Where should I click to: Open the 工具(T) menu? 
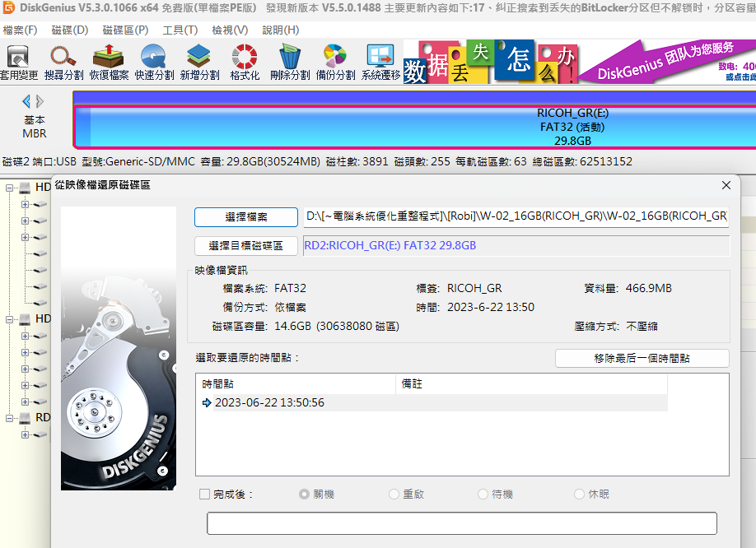point(180,30)
